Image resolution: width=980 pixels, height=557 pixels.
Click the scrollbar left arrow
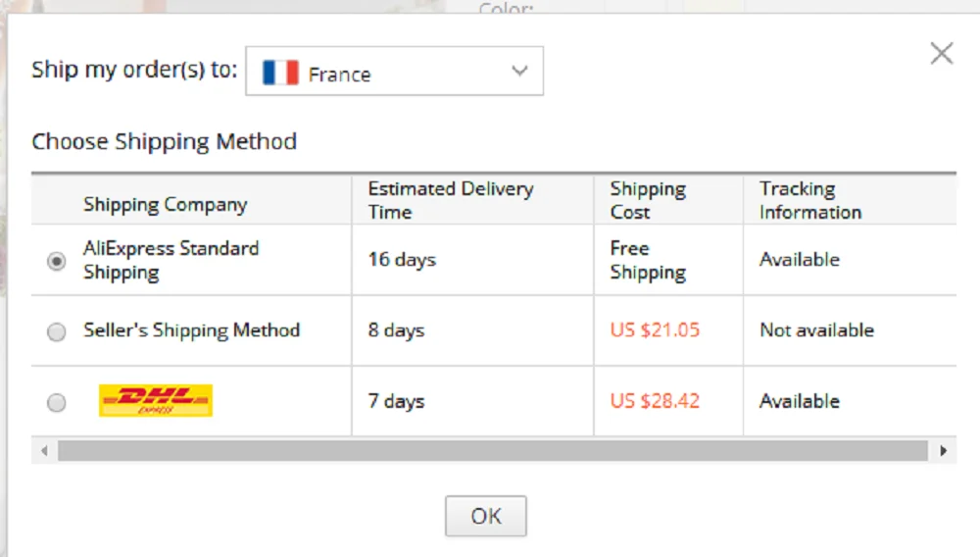click(44, 451)
